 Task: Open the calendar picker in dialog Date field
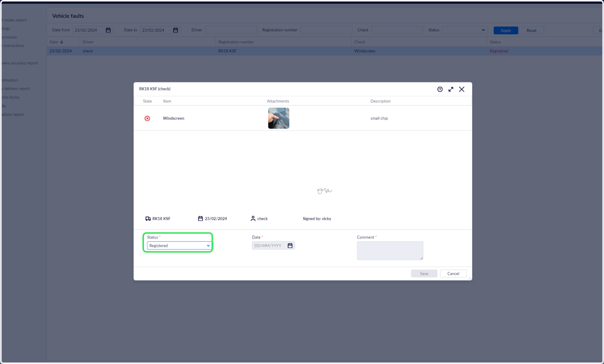tap(290, 246)
